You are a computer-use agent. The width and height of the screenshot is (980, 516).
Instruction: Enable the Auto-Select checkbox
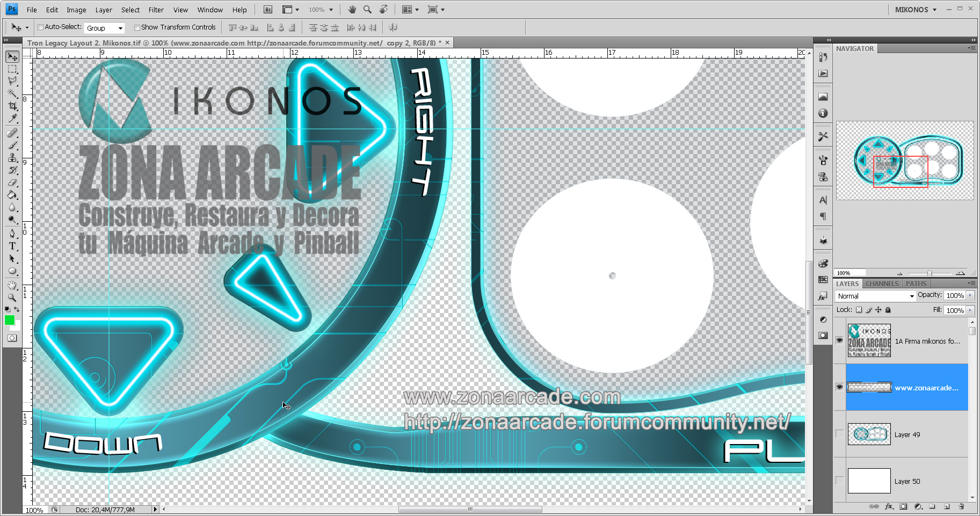point(40,27)
